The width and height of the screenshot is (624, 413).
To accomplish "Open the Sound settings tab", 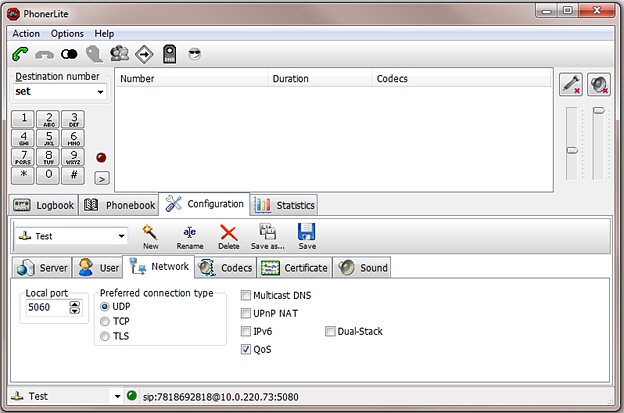I will coord(362,268).
